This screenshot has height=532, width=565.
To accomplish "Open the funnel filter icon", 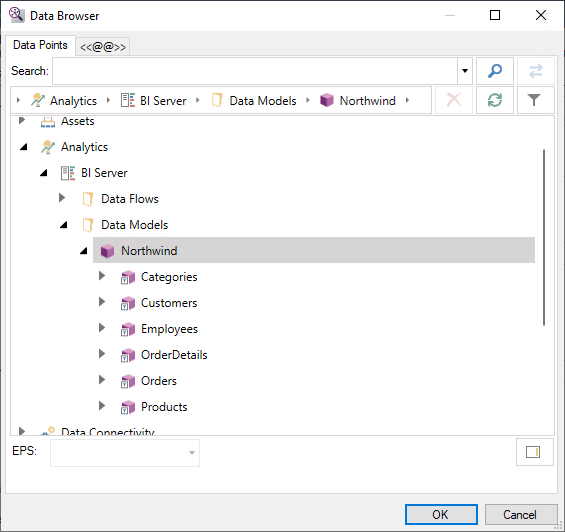I will tap(534, 100).
